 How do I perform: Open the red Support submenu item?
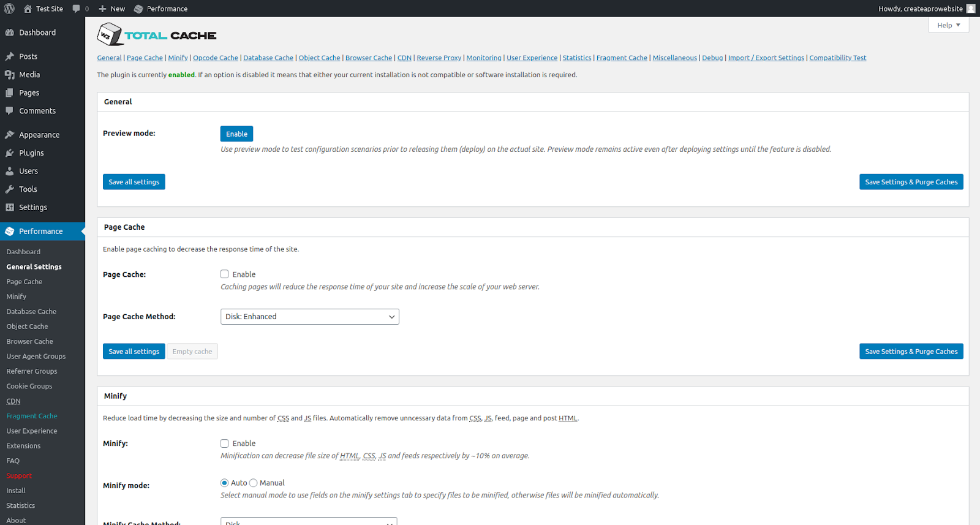pyautogui.click(x=19, y=476)
